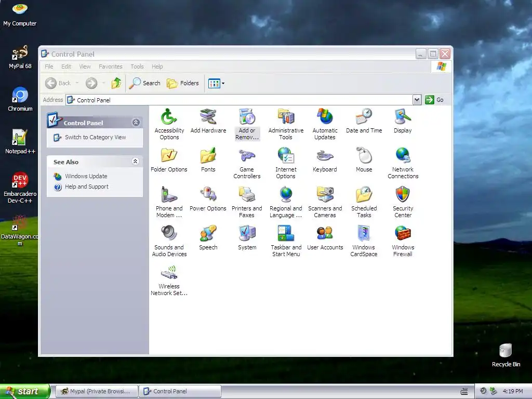Open Date and Time settings icon
The image size is (532, 399).
(x=364, y=121)
